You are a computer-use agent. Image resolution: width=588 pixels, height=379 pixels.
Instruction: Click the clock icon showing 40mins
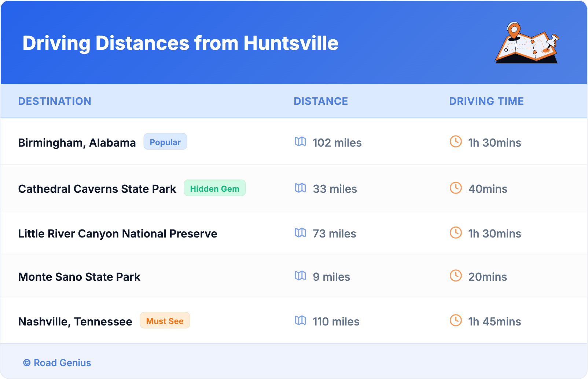point(455,188)
